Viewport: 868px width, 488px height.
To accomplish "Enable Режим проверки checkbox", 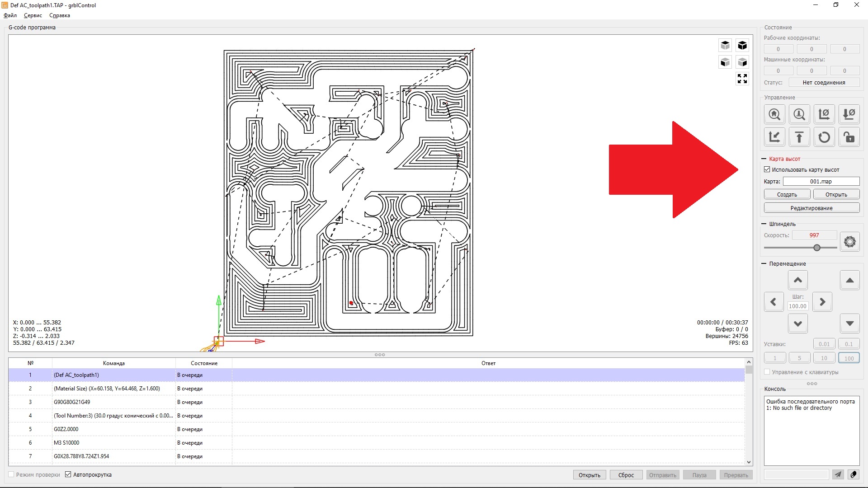I will point(11,474).
